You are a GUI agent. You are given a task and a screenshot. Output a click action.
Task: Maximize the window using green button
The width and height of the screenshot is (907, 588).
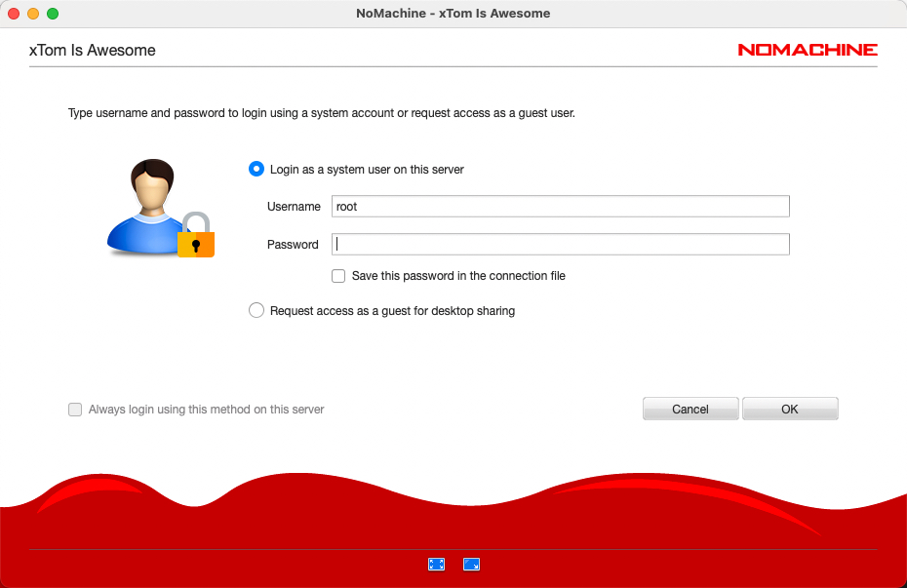pos(53,14)
